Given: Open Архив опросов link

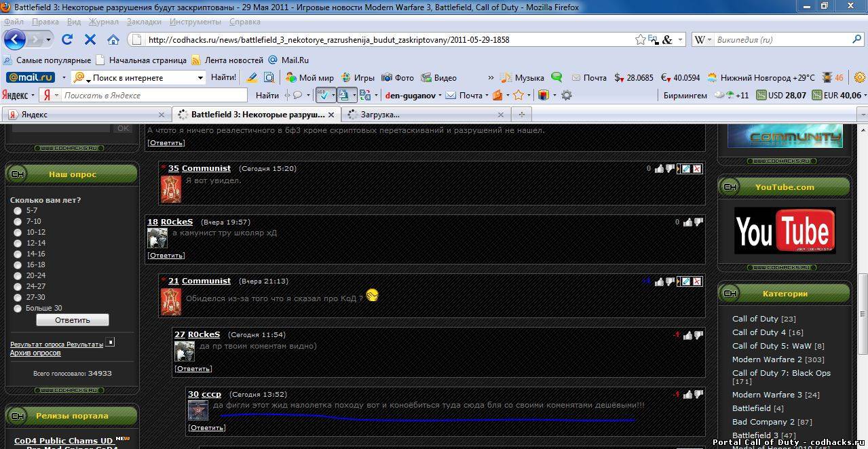Looking at the screenshot, I should [35, 353].
